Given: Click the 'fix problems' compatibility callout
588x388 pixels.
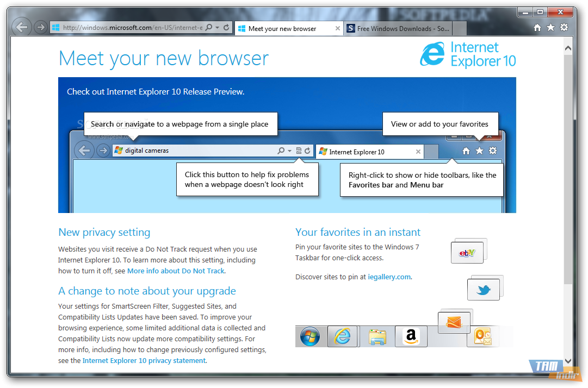Looking at the screenshot, I should tap(247, 179).
